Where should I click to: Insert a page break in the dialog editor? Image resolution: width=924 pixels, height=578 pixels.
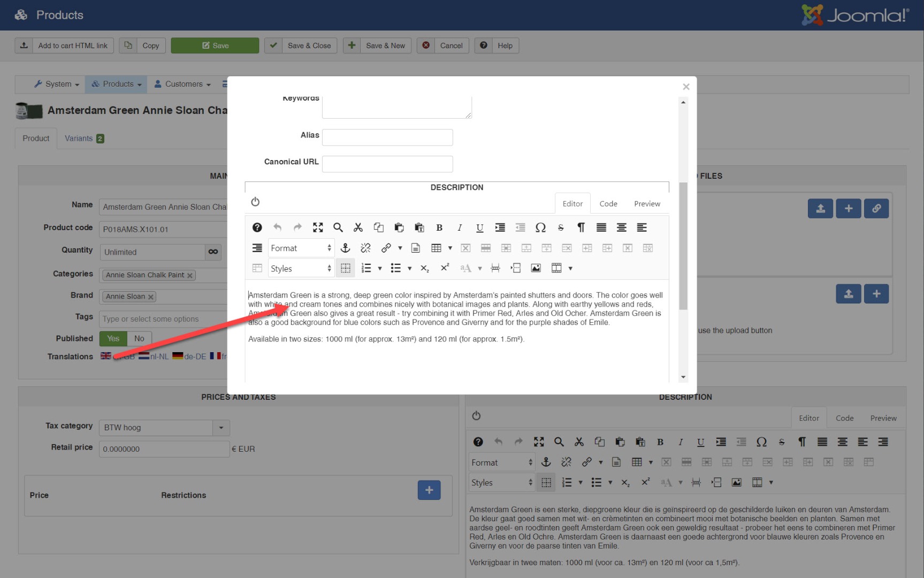495,268
